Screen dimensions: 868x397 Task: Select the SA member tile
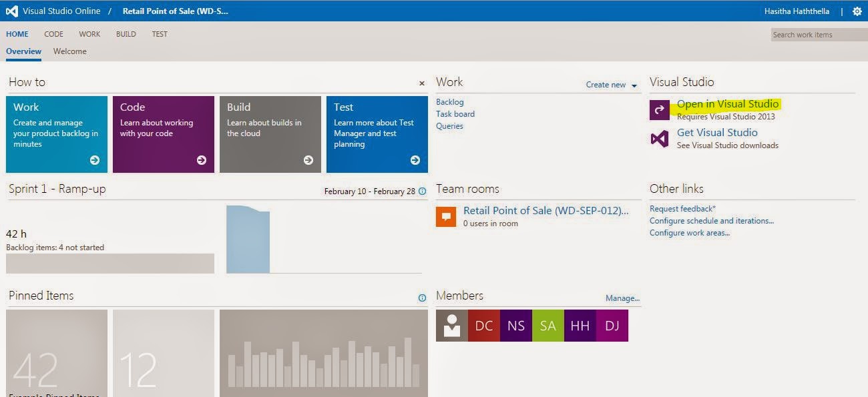tap(548, 326)
